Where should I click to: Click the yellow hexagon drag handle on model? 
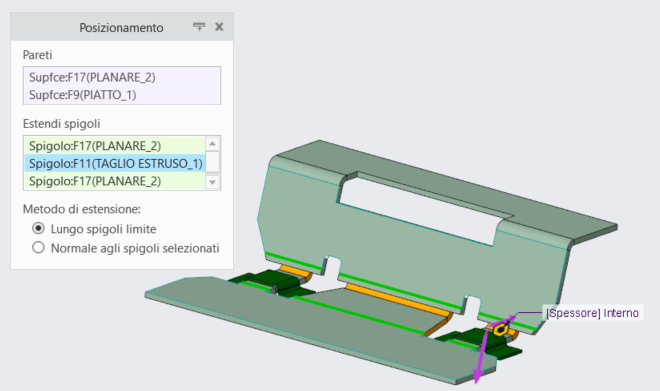pos(500,329)
